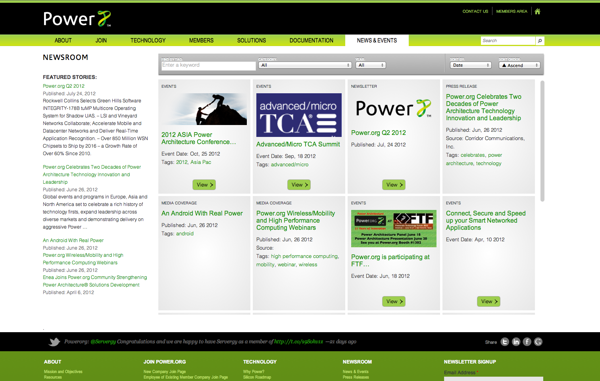This screenshot has width=600, height=381.
Task: View the Advanced/Micro TCA Summit event
Action: [x=299, y=185]
